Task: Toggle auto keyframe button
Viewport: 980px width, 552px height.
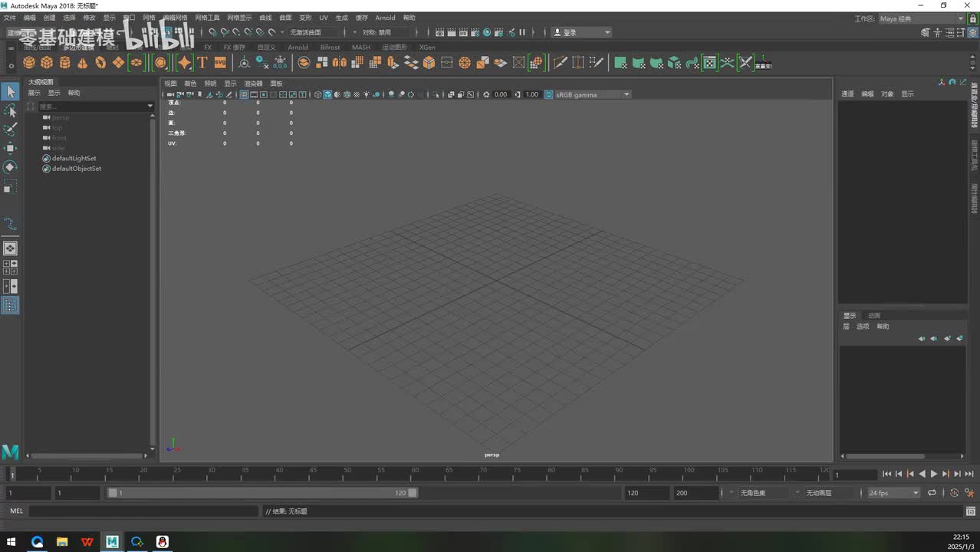Action: (954, 493)
